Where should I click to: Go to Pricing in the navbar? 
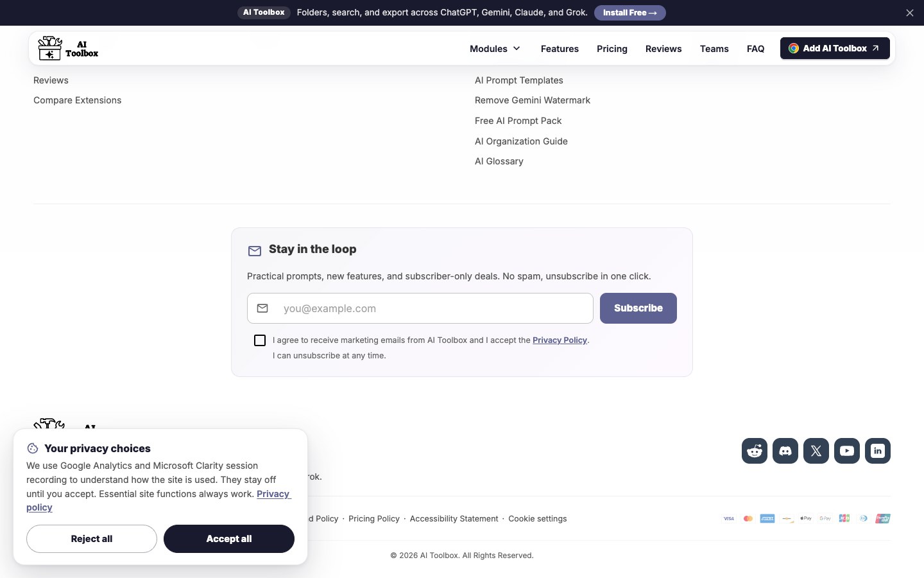[612, 49]
